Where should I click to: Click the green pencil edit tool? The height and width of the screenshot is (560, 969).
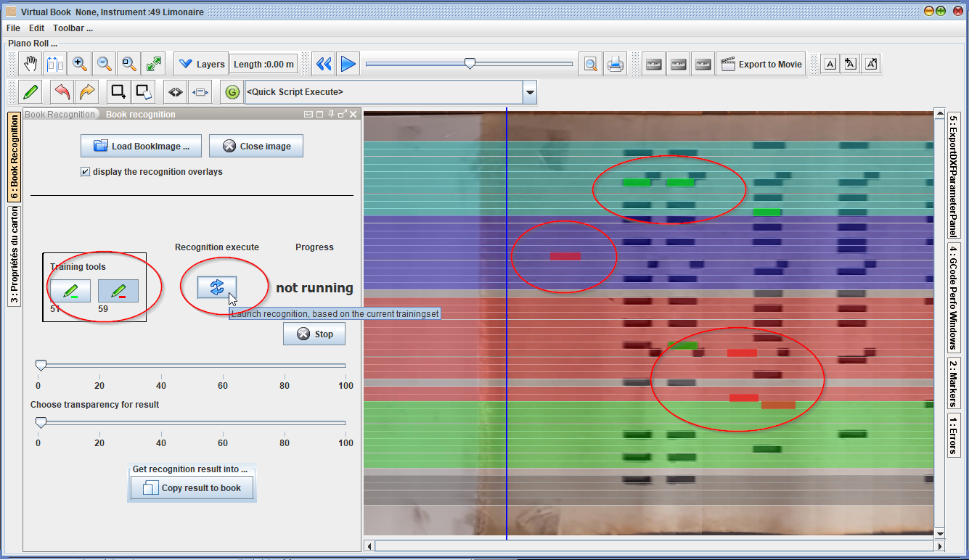click(30, 92)
